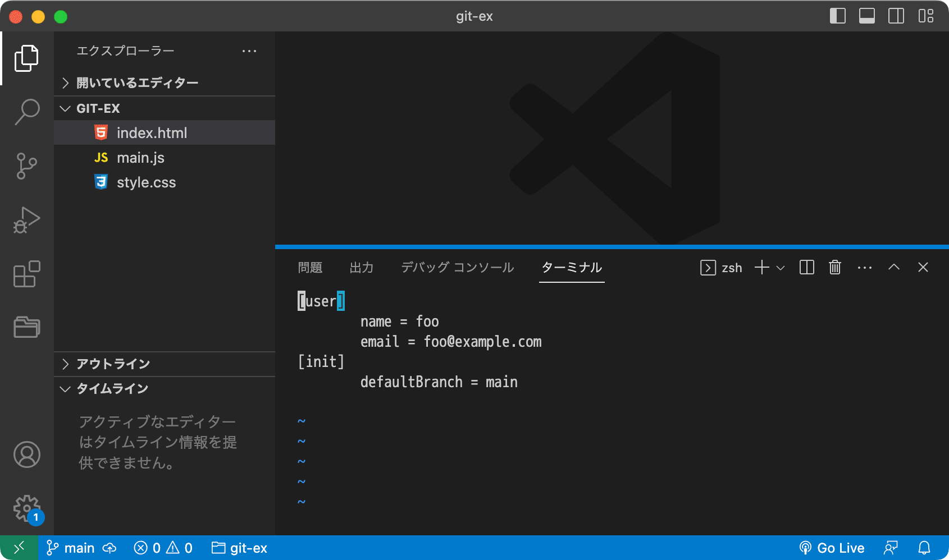This screenshot has width=949, height=560.
Task: Open remote window from status bar
Action: point(19,548)
